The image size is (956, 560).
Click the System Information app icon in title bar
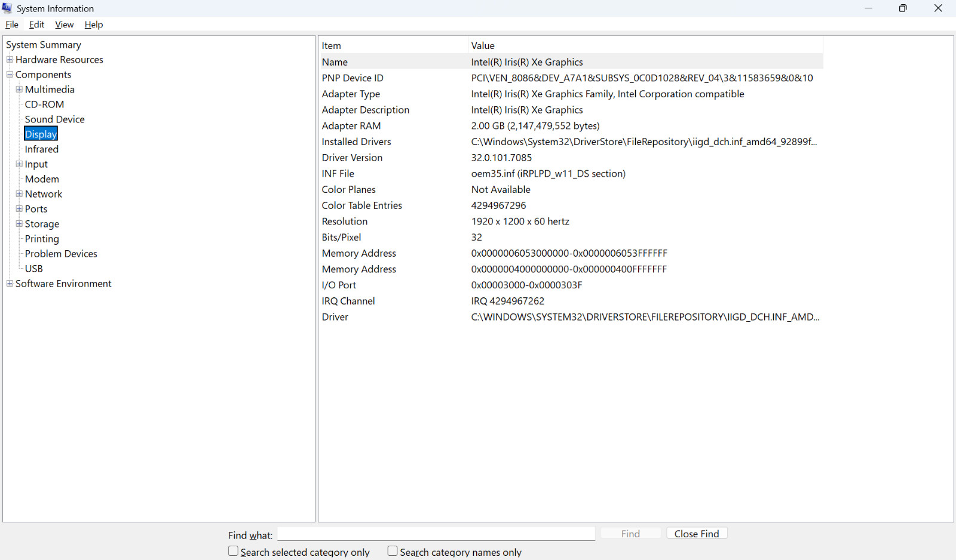point(7,8)
